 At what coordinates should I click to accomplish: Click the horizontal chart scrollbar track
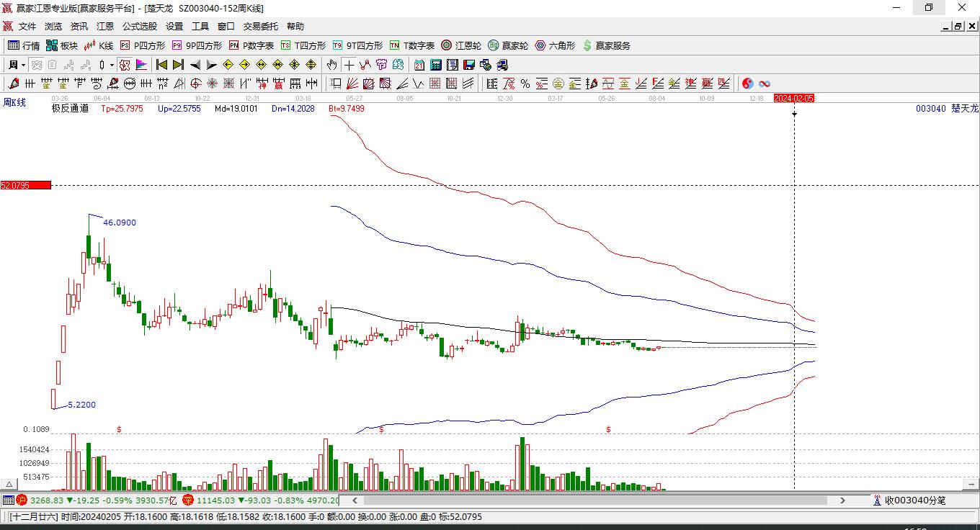(x=594, y=500)
